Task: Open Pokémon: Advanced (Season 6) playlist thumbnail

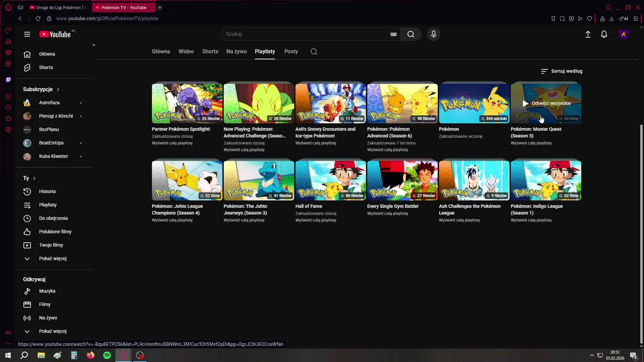Action: [x=403, y=104]
